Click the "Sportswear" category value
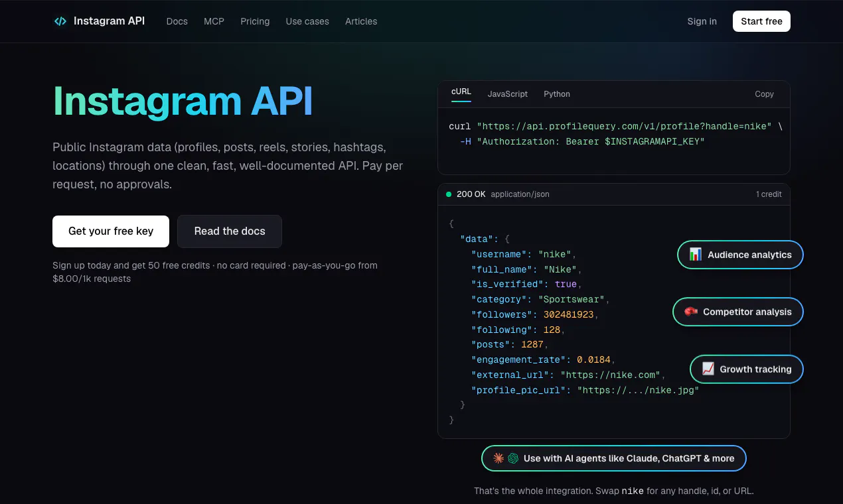This screenshot has width=843, height=504. tap(572, 299)
